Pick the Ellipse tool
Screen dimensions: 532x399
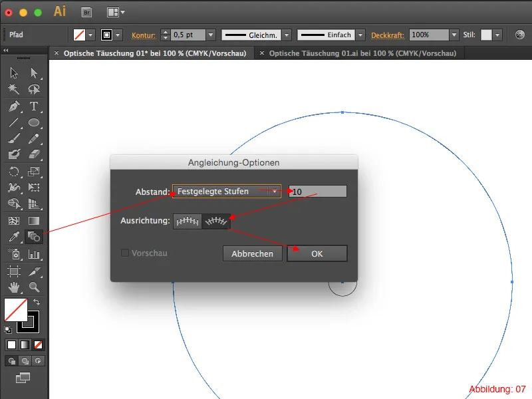coord(34,122)
